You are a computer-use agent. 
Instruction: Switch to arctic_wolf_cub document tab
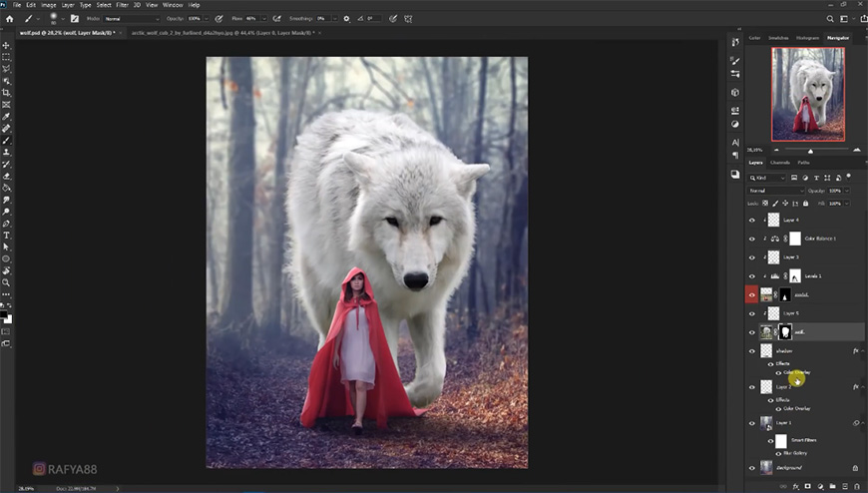[x=222, y=33]
